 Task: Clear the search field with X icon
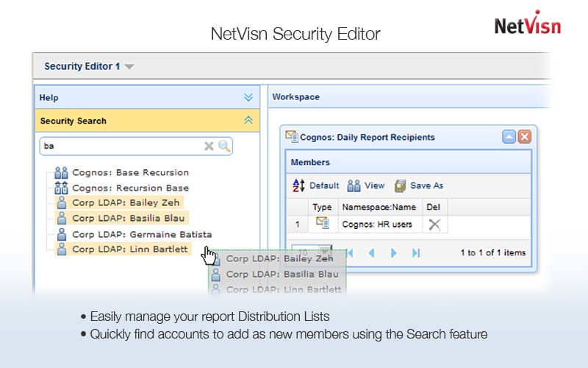209,146
